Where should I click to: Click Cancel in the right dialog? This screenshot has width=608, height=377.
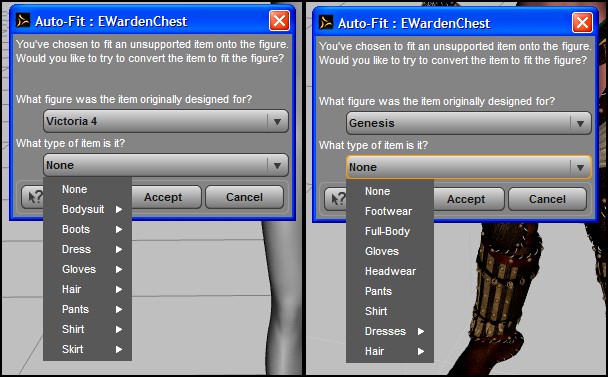coord(547,199)
